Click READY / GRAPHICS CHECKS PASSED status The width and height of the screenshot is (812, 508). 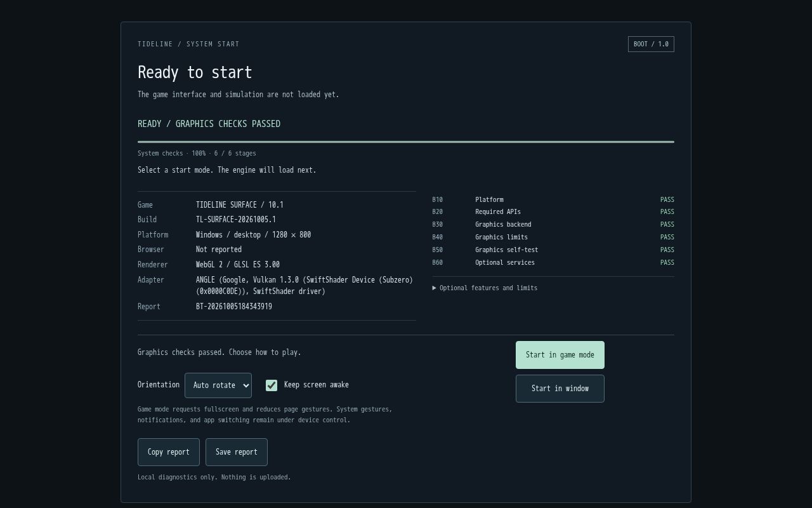coord(209,124)
